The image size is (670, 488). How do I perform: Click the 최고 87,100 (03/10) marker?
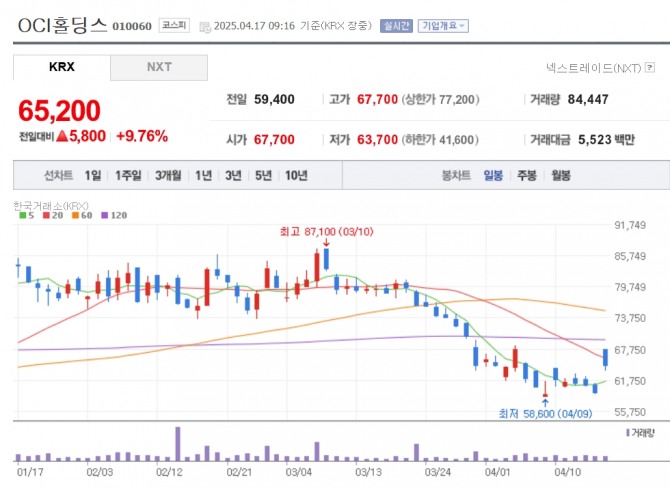[x=326, y=232]
